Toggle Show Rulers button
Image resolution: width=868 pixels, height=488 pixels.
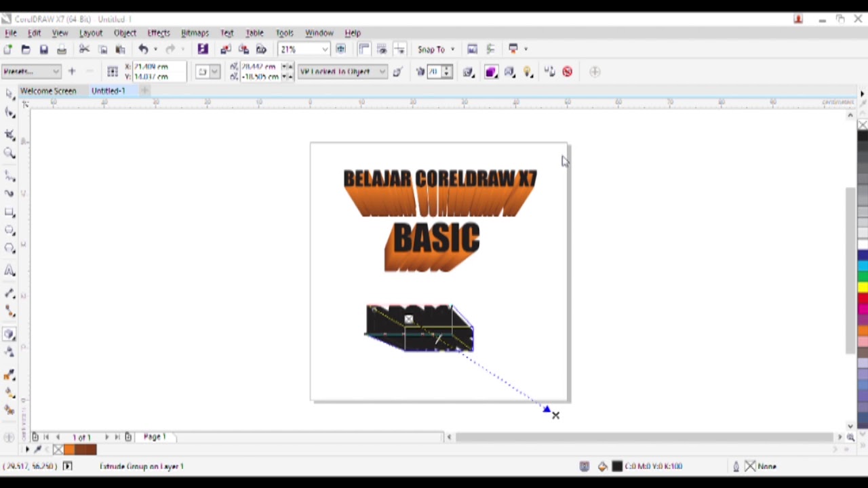point(364,49)
